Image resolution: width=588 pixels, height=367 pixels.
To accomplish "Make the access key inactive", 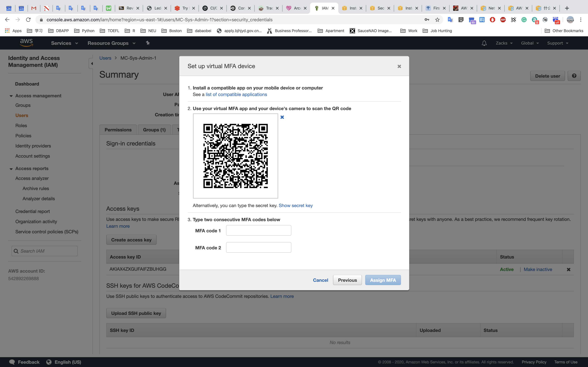I will (538, 269).
